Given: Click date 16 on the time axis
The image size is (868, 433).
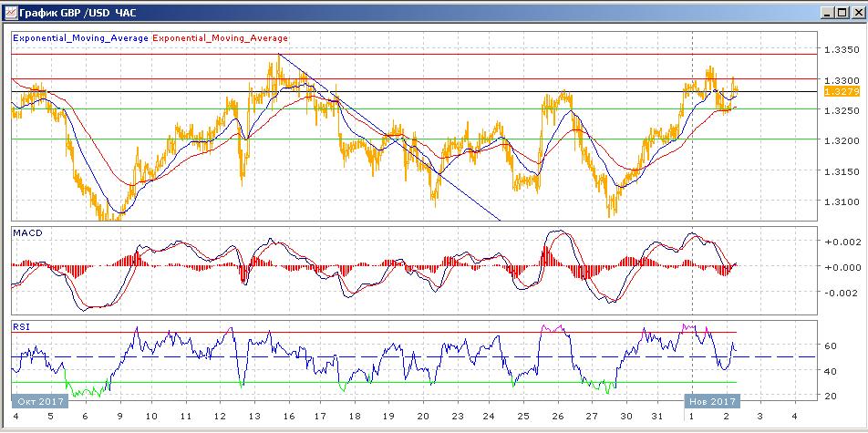Looking at the screenshot, I should point(287,415).
